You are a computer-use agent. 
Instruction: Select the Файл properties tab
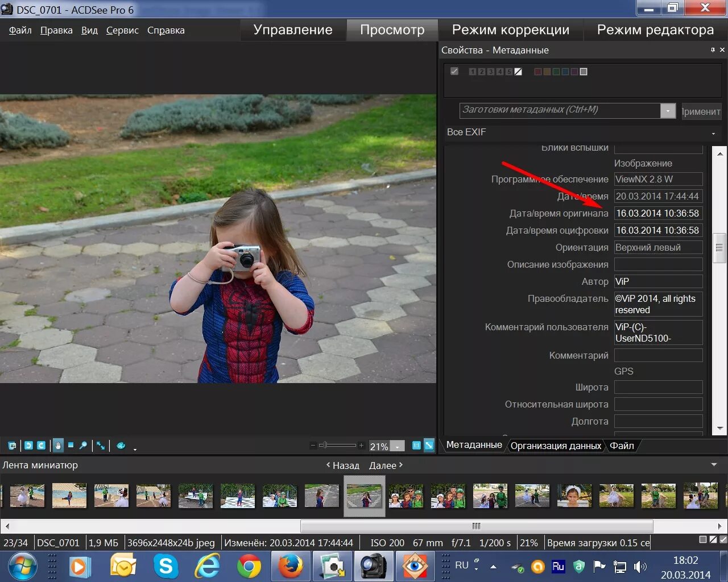[x=622, y=446]
